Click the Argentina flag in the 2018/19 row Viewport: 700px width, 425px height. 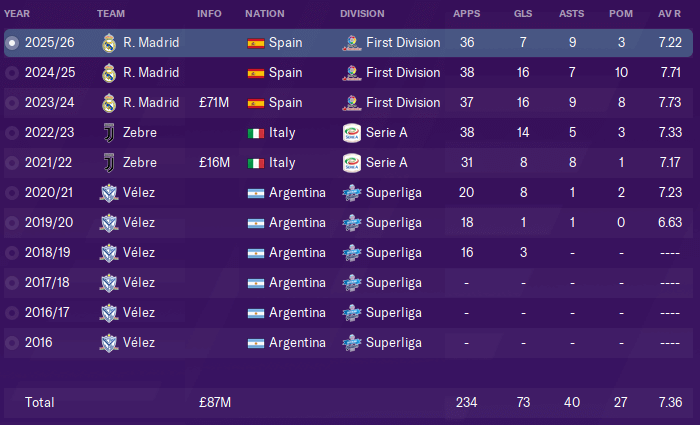[x=256, y=253]
